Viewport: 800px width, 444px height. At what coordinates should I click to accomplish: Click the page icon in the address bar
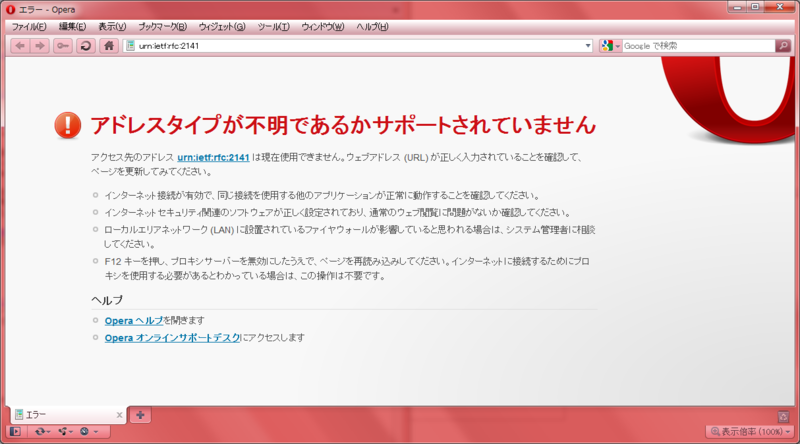(131, 46)
